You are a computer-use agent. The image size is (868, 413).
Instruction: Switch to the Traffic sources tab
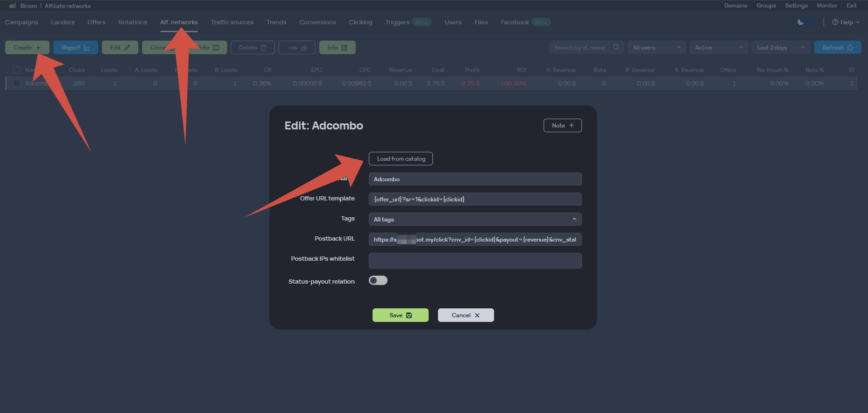tap(232, 22)
